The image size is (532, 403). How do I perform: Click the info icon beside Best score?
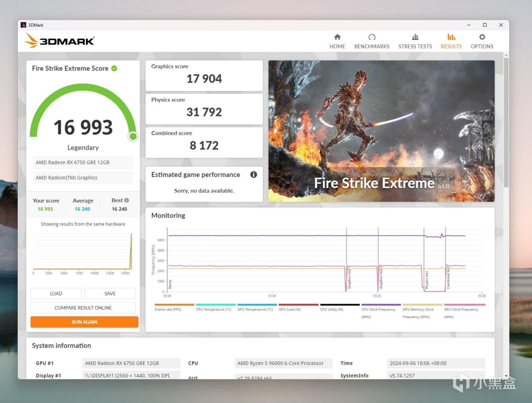[127, 200]
